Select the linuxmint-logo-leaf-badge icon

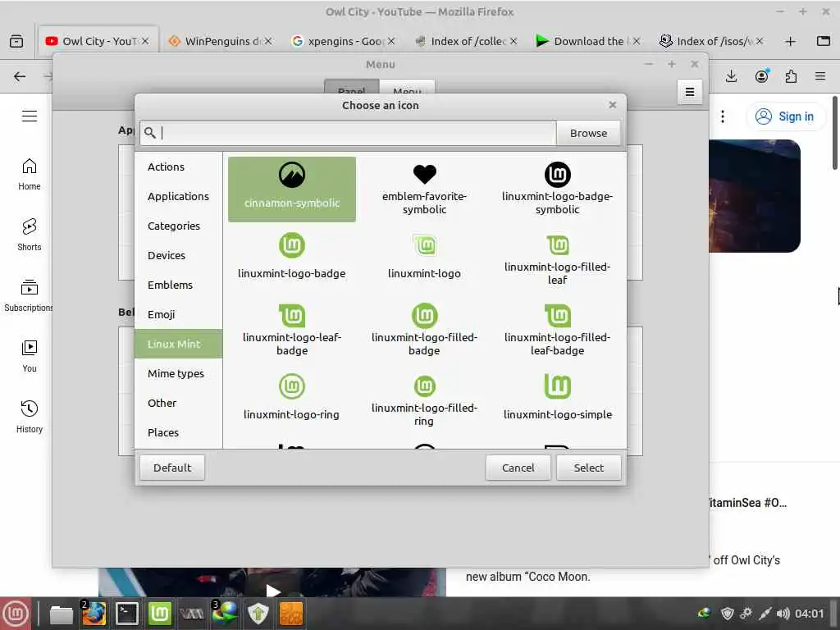coord(291,330)
